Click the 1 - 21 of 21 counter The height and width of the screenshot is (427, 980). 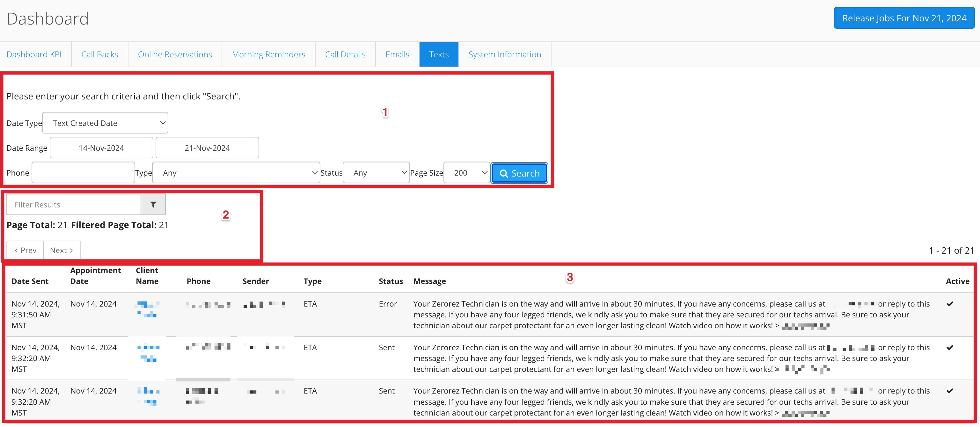952,250
